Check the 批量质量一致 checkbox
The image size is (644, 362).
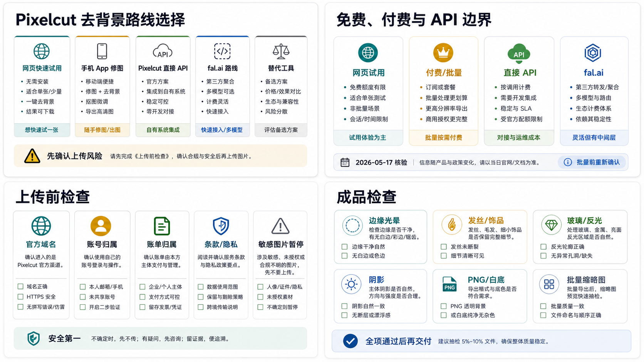(x=543, y=306)
